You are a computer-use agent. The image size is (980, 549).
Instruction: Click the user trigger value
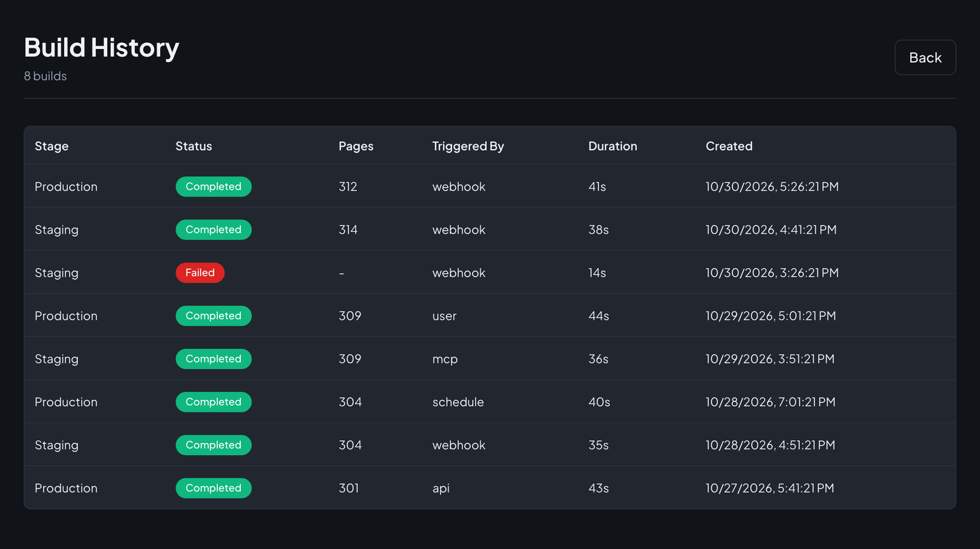(x=444, y=316)
